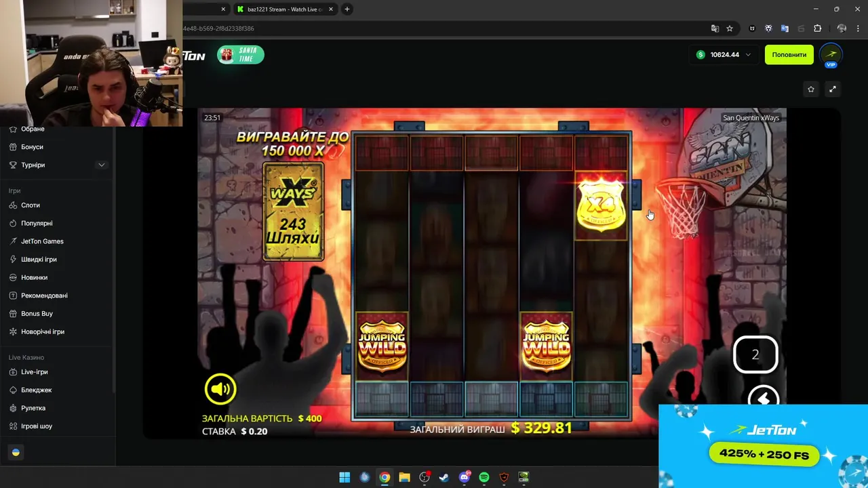Click the browser address bar URL
The height and width of the screenshot is (488, 868).
coord(218,28)
